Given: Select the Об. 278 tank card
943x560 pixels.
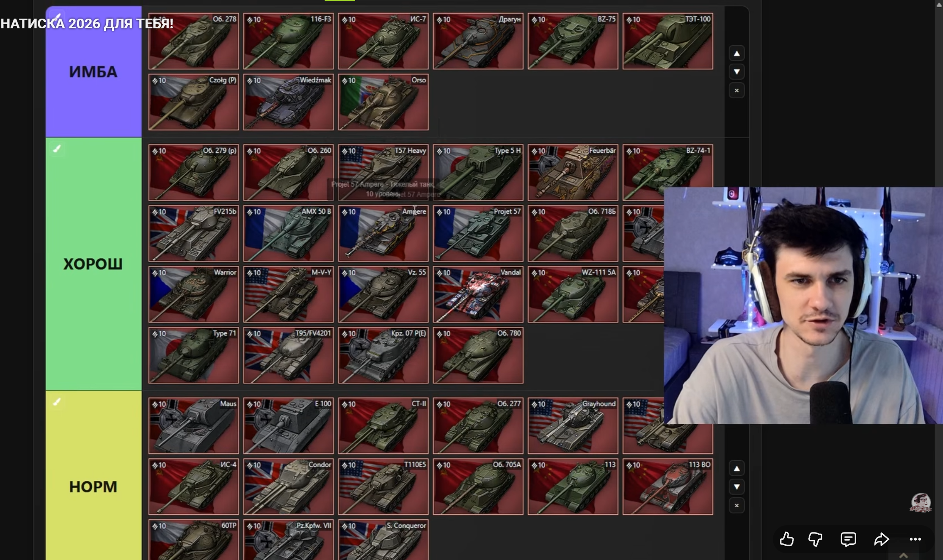Looking at the screenshot, I should coord(193,41).
